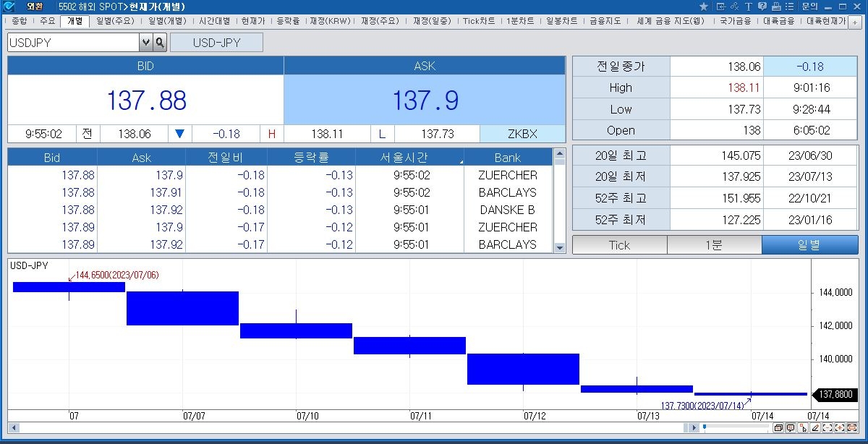Select the chart crosshair pointer tool

point(803,428)
